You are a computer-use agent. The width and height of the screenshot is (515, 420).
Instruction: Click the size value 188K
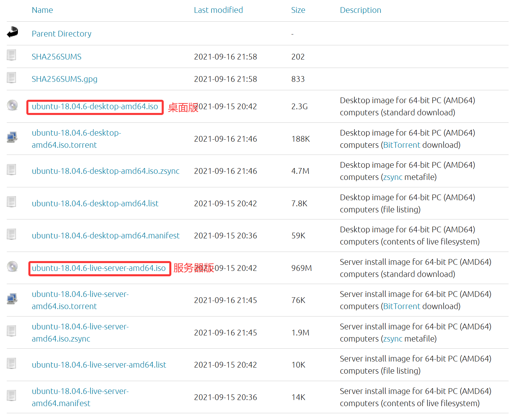coord(300,139)
